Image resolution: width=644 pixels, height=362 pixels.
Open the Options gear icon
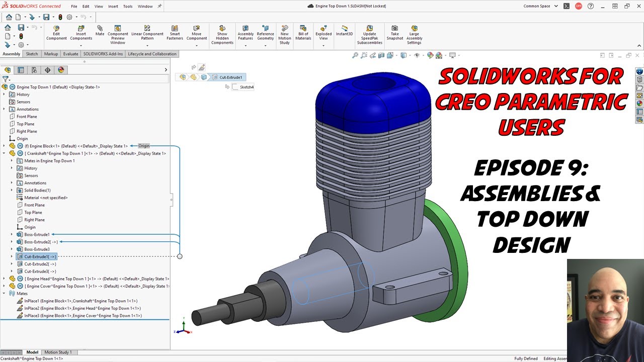coord(69,17)
